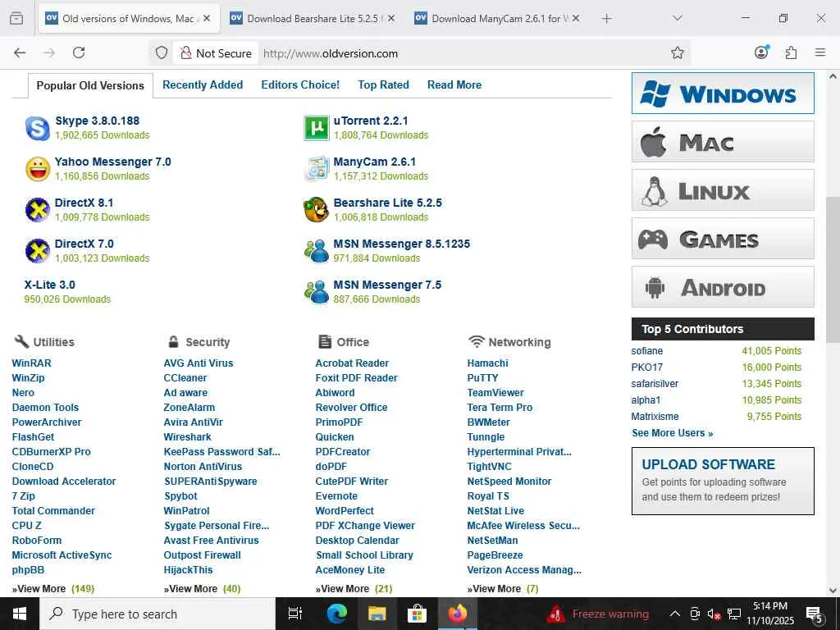Image resolution: width=840 pixels, height=630 pixels.
Task: Click the taskbar search box
Action: tap(157, 614)
